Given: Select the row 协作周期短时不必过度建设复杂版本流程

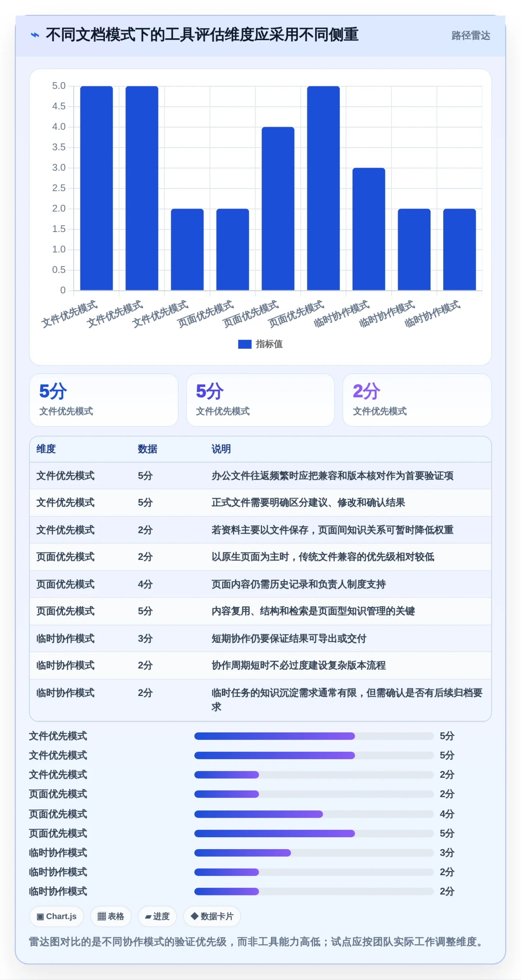Looking at the screenshot, I should coord(260,666).
